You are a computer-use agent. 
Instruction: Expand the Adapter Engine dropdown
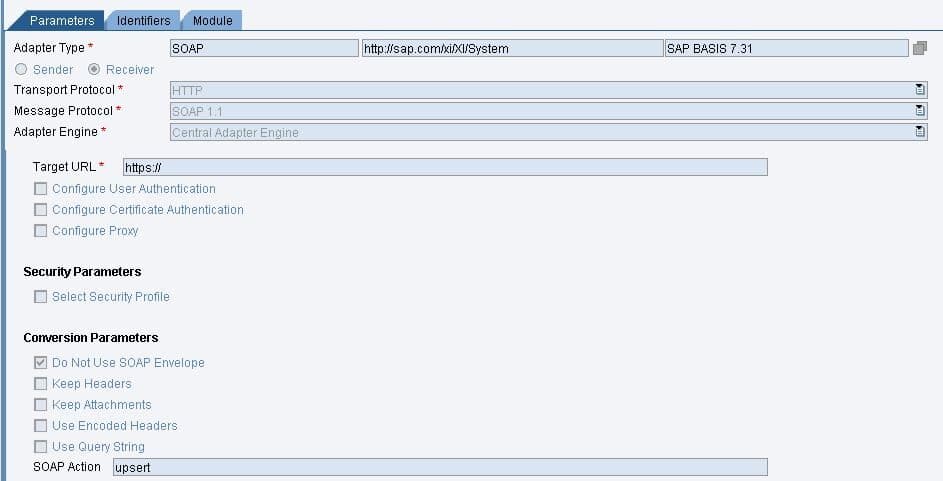(x=919, y=132)
